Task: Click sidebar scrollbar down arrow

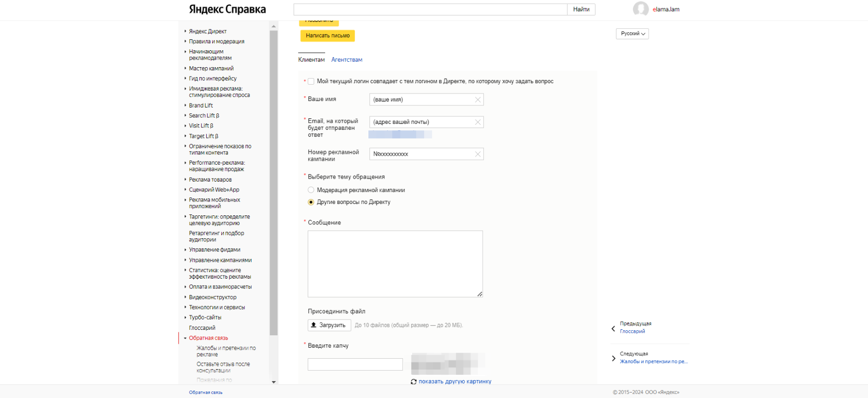Action: (x=273, y=382)
